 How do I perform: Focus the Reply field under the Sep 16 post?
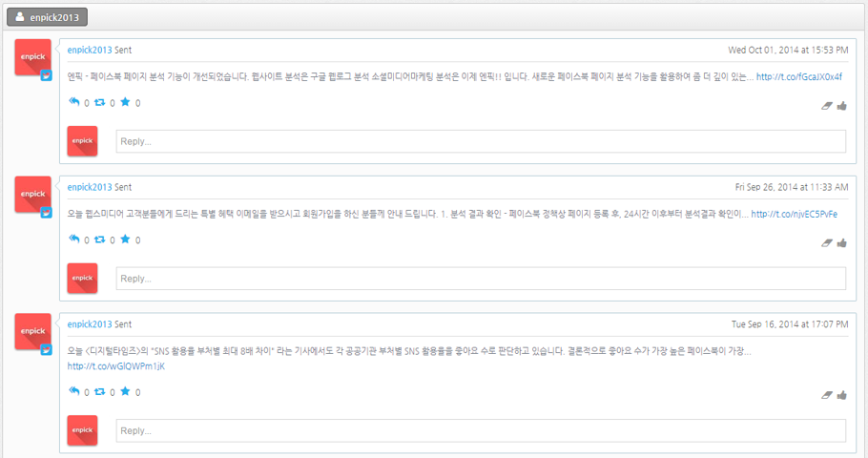(x=480, y=430)
